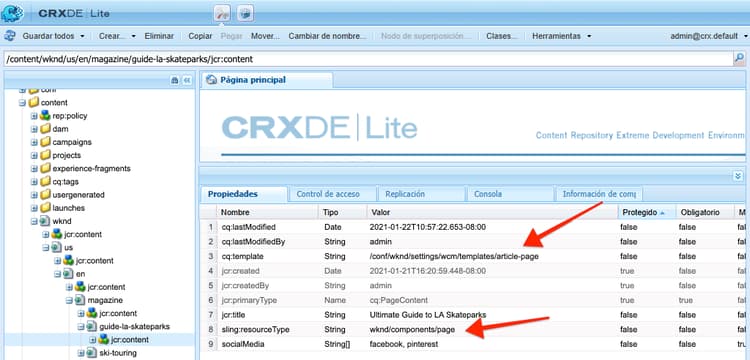
Task: Open the Guardar todos dropdown arrow
Action: pyautogui.click(x=82, y=36)
